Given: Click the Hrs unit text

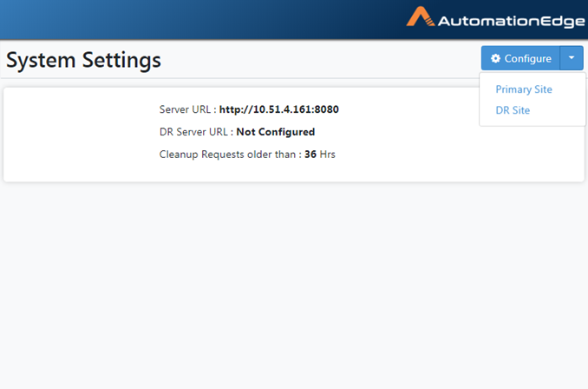Looking at the screenshot, I should 327,155.
